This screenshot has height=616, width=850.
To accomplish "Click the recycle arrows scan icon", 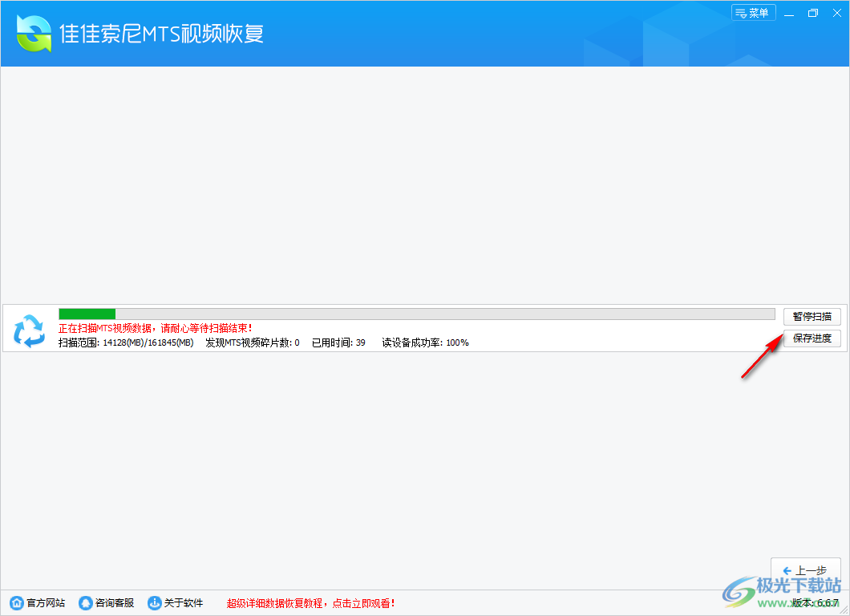I will coord(29,330).
